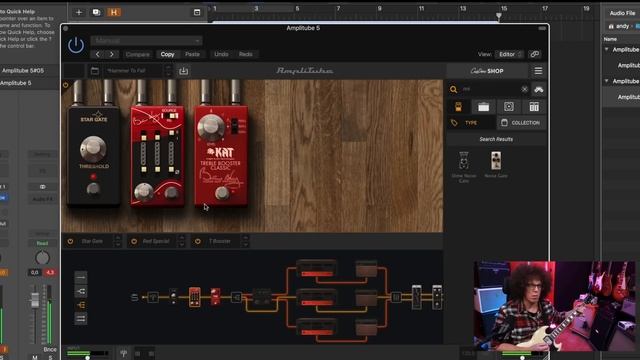This screenshot has width=640, height=360.
Task: Open the Custom Shop
Action: (x=487, y=71)
